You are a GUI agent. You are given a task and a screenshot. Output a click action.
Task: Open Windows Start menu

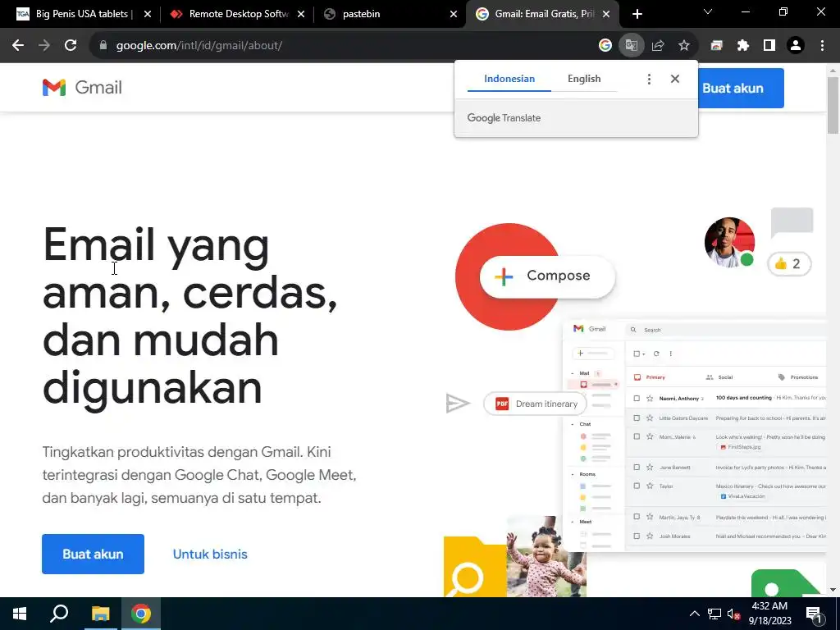tap(20, 614)
